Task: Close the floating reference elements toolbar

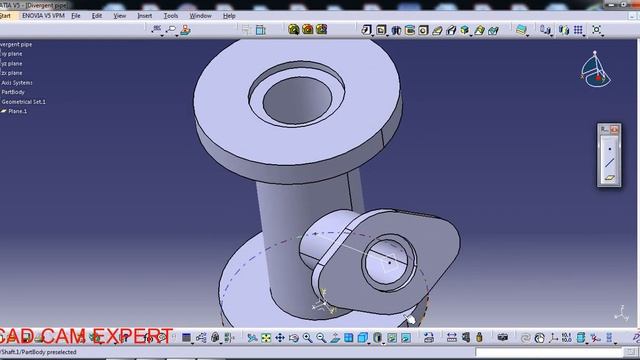Action: (614, 130)
